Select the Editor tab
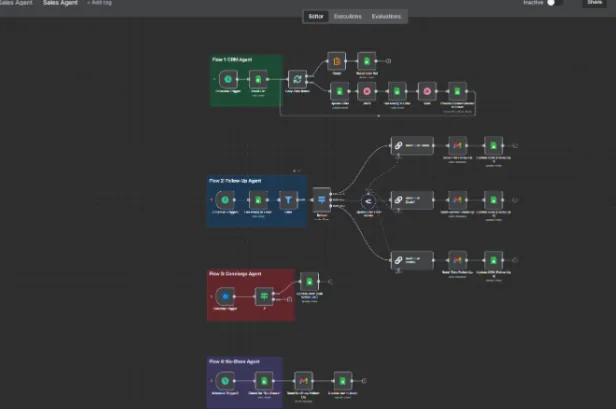This screenshot has width=616, height=409. pyautogui.click(x=316, y=17)
